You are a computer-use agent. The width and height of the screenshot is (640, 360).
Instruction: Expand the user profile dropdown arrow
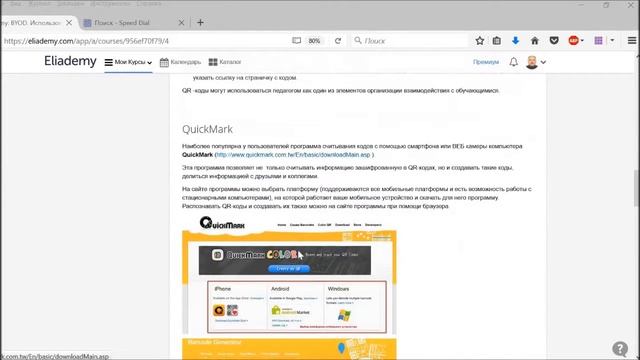543,62
